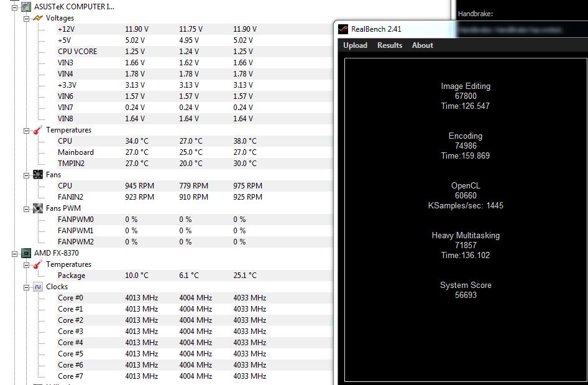This screenshot has width=588, height=385.
Task: Click the Fans PWM category icon
Action: pos(38,208)
